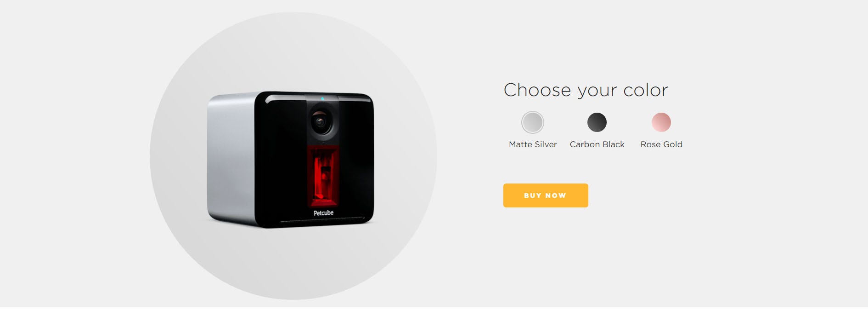Screen dimensions: 868x310
Task: Click the "Carbon Black" text label
Action: 597,144
